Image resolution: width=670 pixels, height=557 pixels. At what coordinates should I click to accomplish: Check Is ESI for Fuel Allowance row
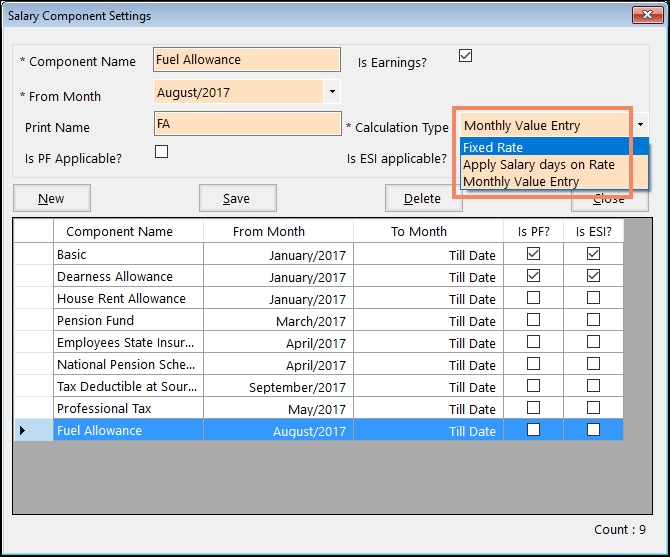tap(593, 429)
